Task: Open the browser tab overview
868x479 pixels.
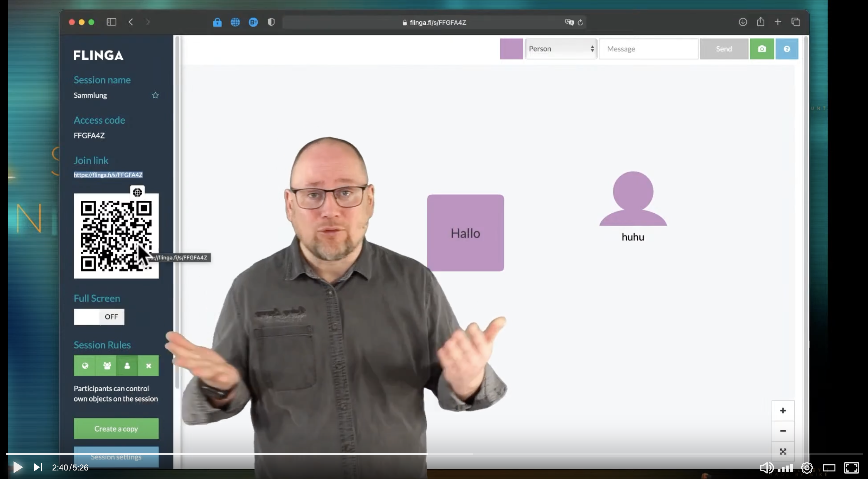Action: (796, 22)
